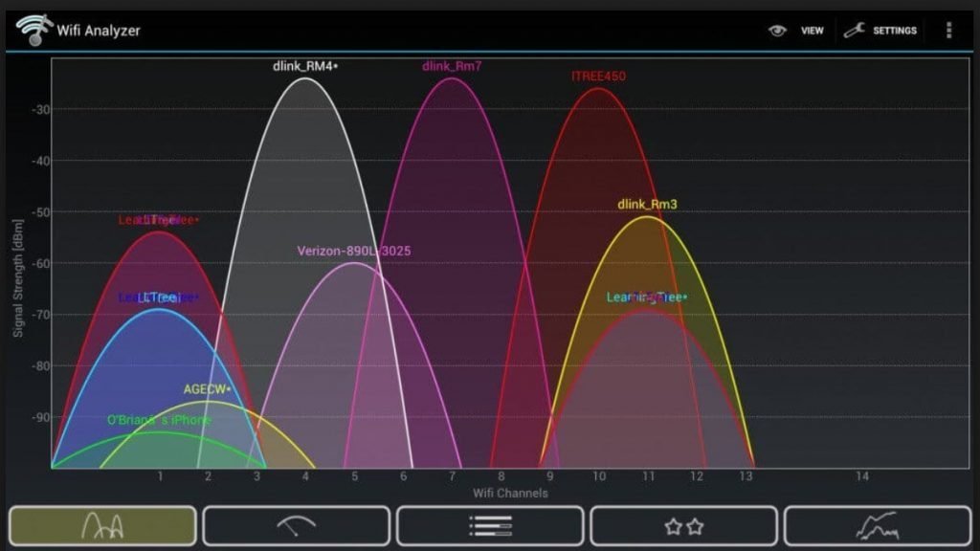This screenshot has height=551, width=980.
Task: Select the ITREE450 network label
Action: click(x=598, y=77)
